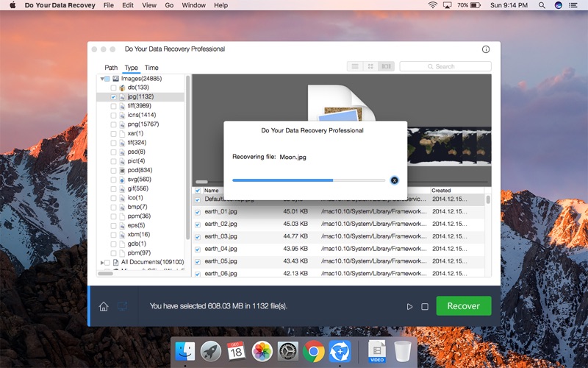
Task: Check the Images(24885) checkbox
Action: [107, 79]
